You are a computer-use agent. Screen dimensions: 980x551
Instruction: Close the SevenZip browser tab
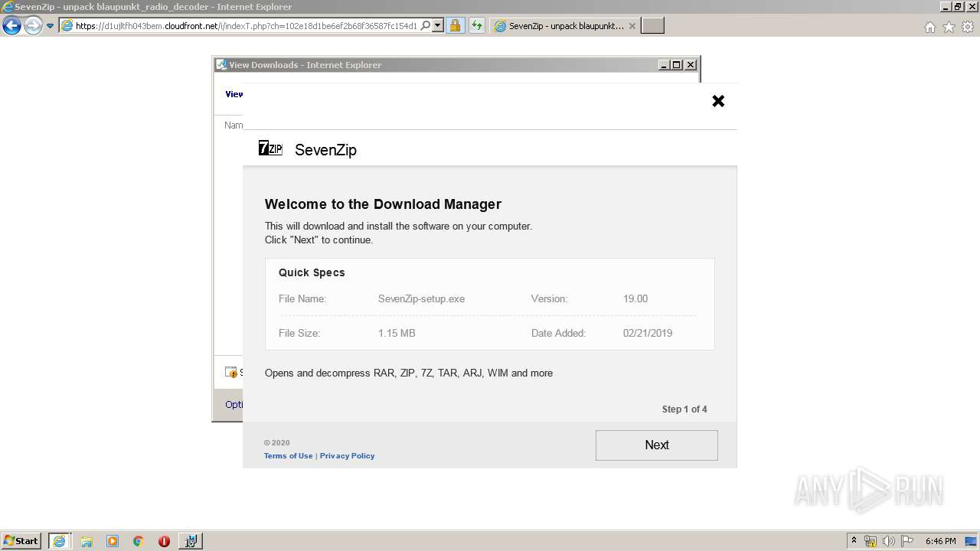point(632,26)
